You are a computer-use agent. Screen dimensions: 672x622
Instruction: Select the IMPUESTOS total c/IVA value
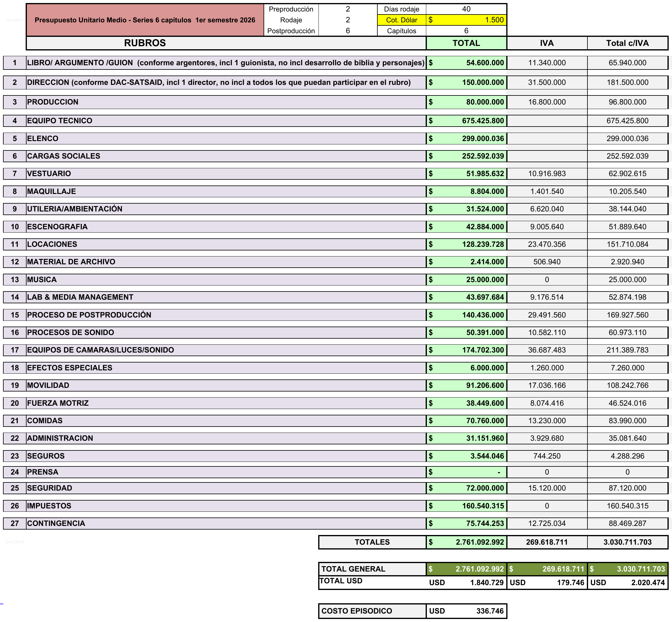click(627, 506)
